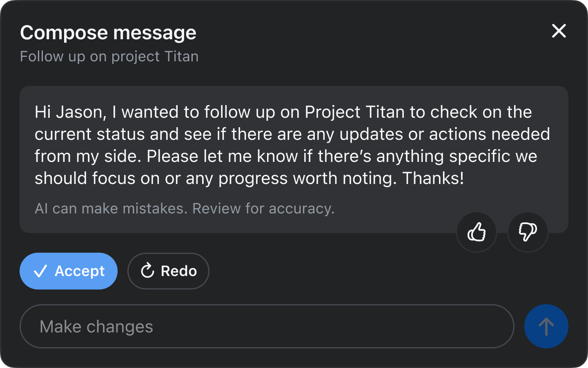Click the name Jason in the draft

[x=81, y=112]
